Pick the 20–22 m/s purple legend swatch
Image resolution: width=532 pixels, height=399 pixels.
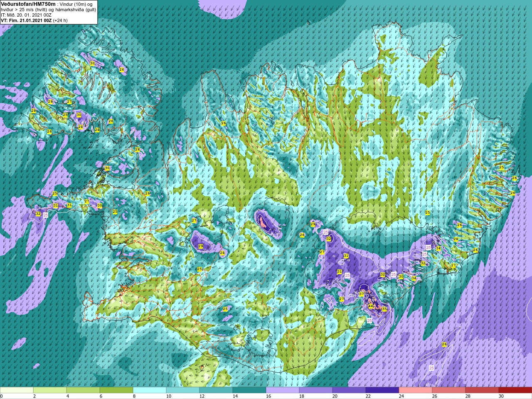coord(349,390)
